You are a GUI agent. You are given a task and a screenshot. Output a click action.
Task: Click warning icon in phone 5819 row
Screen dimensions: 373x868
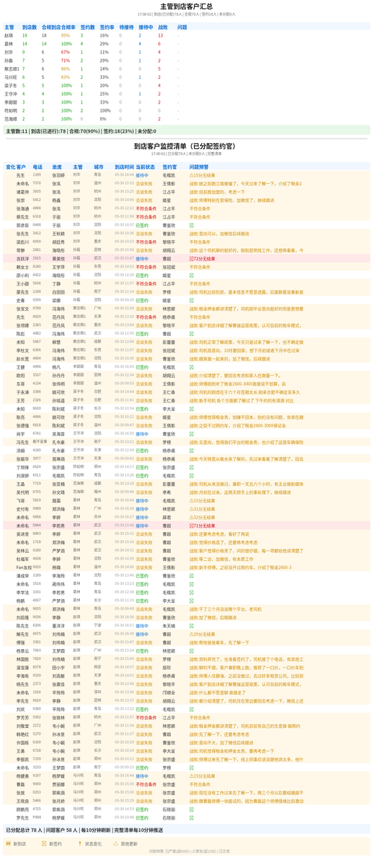(192, 501)
